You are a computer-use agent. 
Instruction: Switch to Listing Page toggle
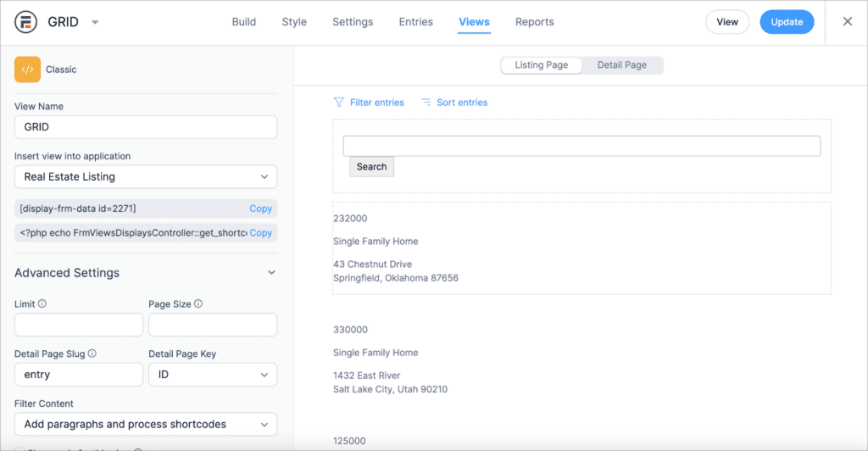pyautogui.click(x=542, y=65)
